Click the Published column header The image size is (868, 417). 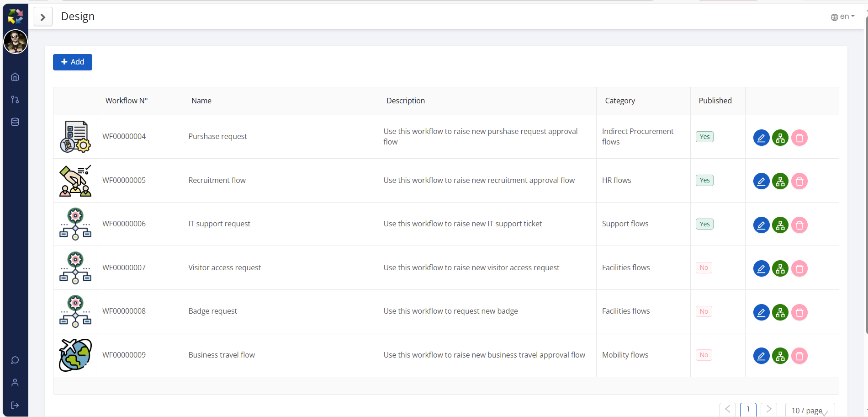(x=715, y=101)
